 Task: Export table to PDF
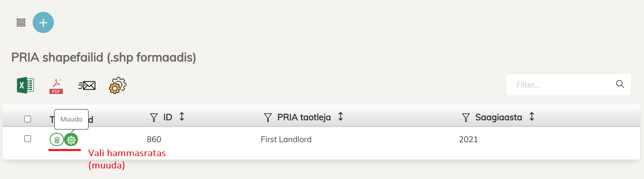56,85
